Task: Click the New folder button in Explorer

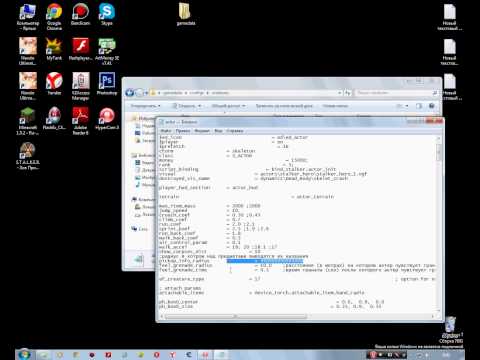Action: [335, 106]
